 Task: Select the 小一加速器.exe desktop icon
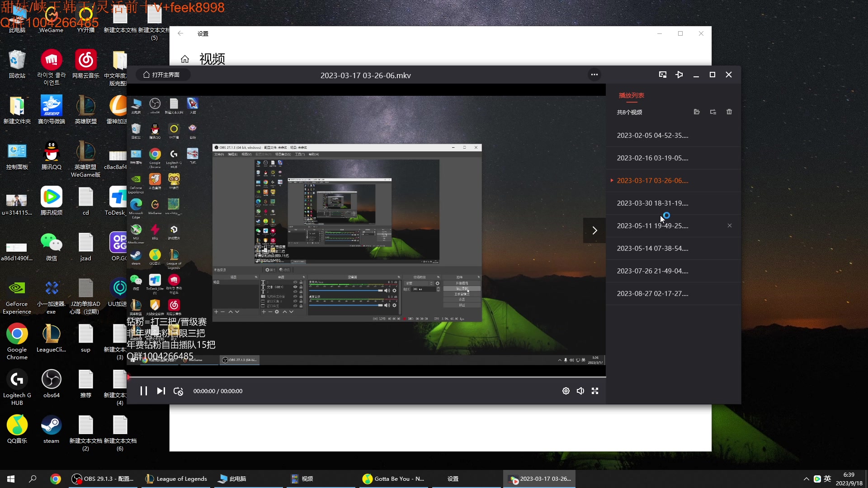(52, 296)
